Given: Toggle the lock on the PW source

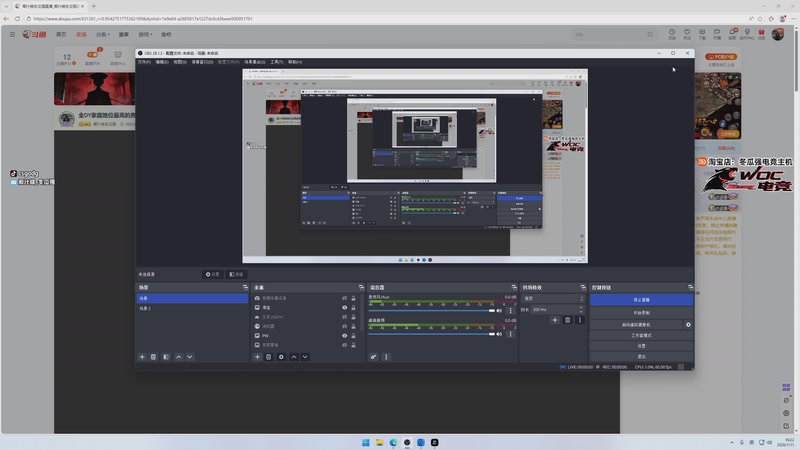Looking at the screenshot, I should point(353,336).
